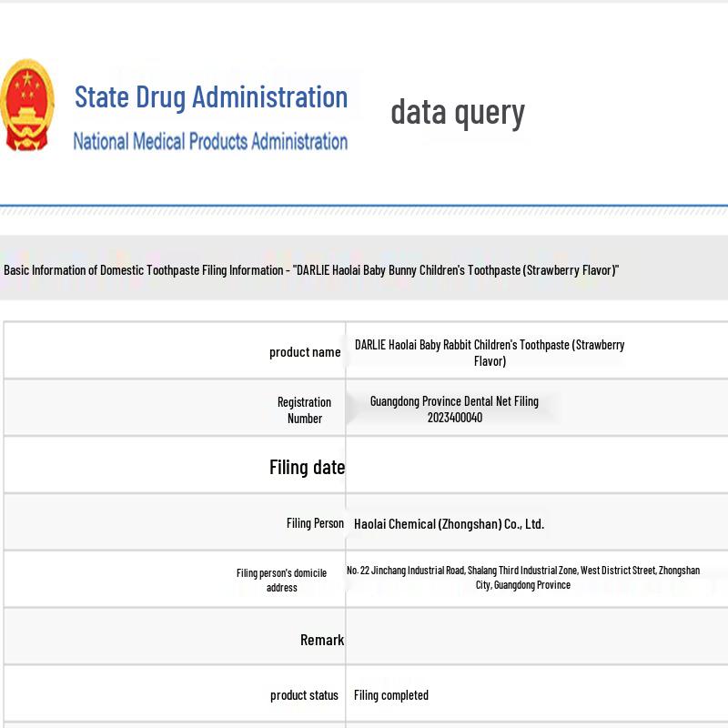Viewport: 728px width, 728px height.
Task: Click the 'product name' row label
Action: pos(305,352)
